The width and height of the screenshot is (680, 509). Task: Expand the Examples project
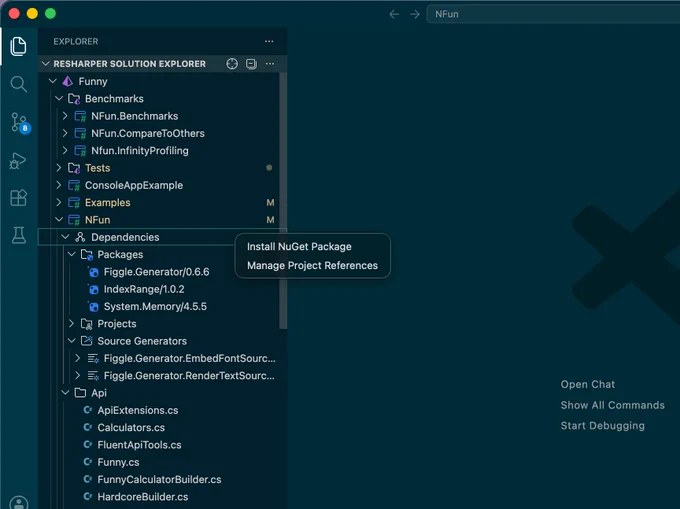pyautogui.click(x=59, y=202)
